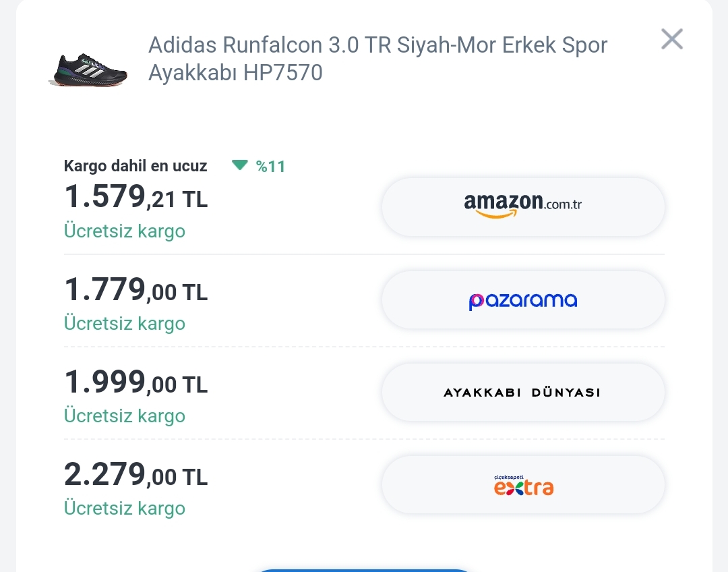Close the price comparison popup

[671, 39]
